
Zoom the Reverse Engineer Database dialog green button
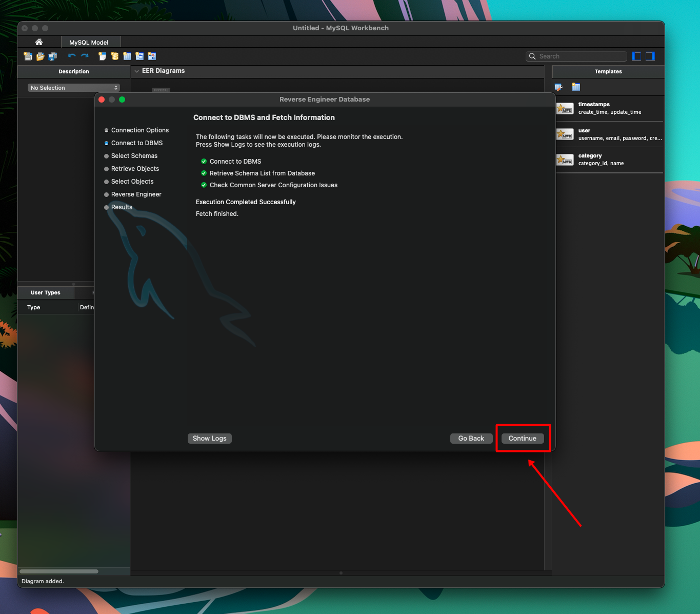click(x=122, y=100)
